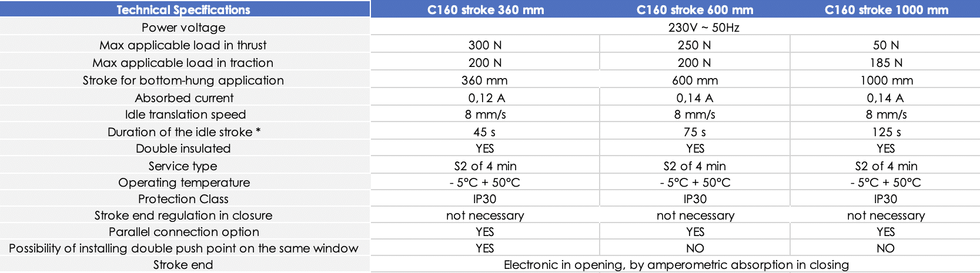Click the 230V ~ 50Hz power voltage value
This screenshot has width=980, height=273.
pyautogui.click(x=704, y=28)
